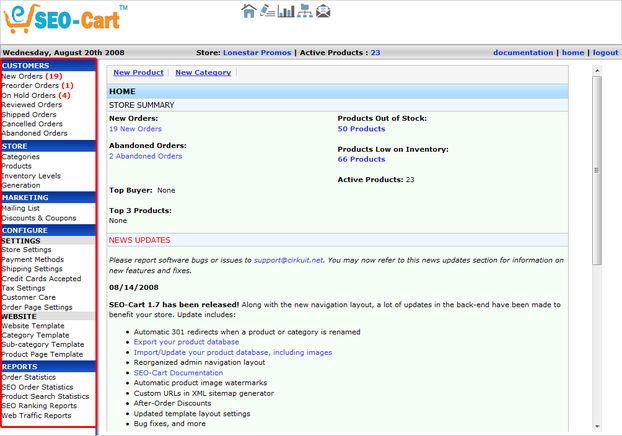Open SEO Order Statistics report
Image resolution: width=622 pixels, height=436 pixels.
click(x=37, y=387)
